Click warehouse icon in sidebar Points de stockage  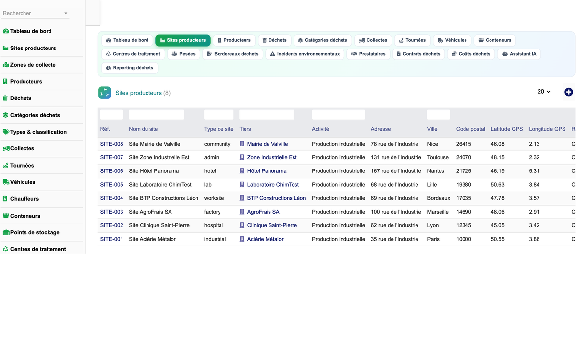tap(6, 232)
